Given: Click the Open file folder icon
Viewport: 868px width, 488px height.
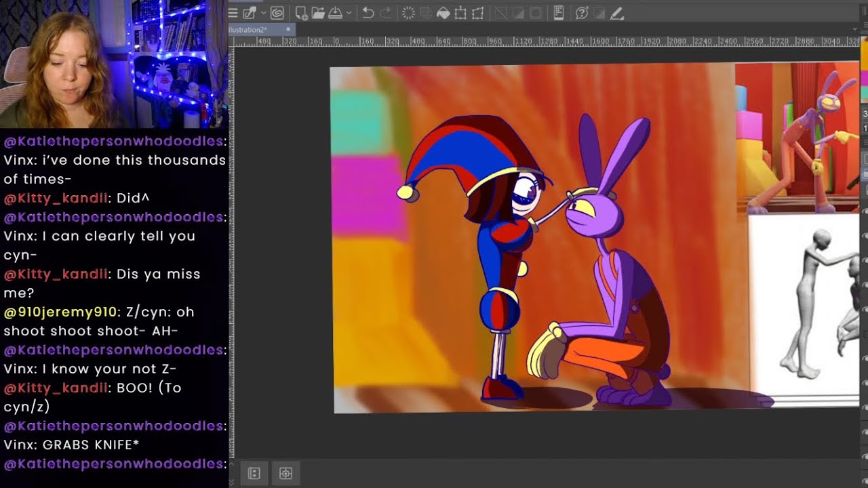Looking at the screenshot, I should pyautogui.click(x=317, y=13).
